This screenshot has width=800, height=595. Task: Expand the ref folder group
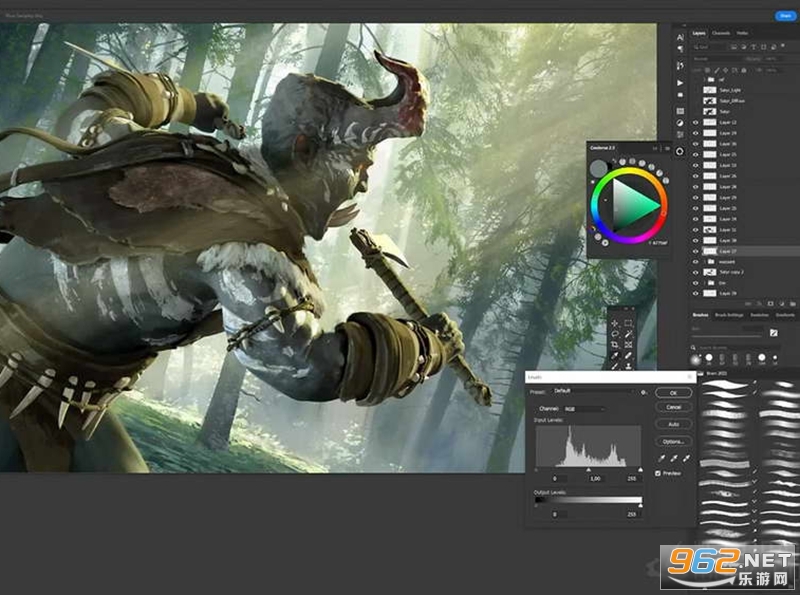pyautogui.click(x=704, y=80)
